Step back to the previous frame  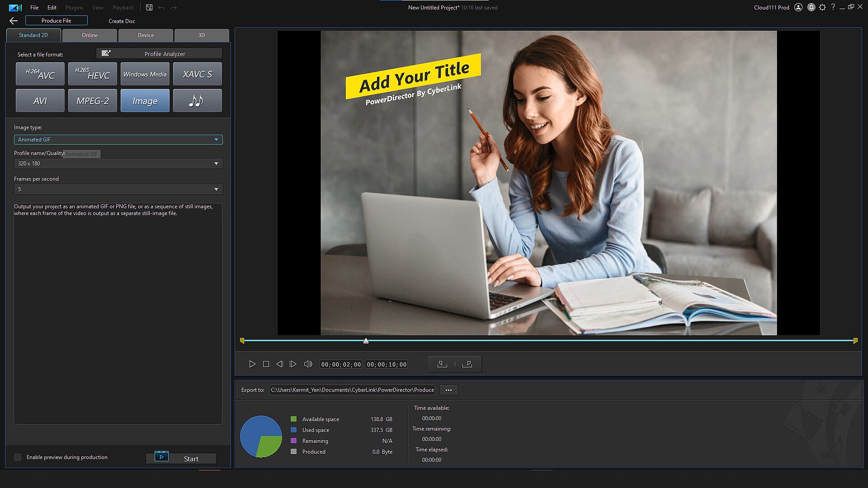(279, 364)
